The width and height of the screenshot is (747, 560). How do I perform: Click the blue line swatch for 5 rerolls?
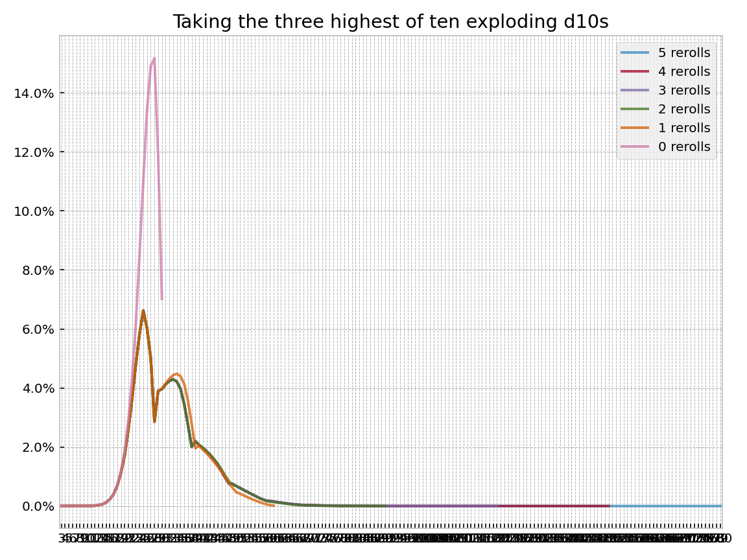[x=635, y=53]
